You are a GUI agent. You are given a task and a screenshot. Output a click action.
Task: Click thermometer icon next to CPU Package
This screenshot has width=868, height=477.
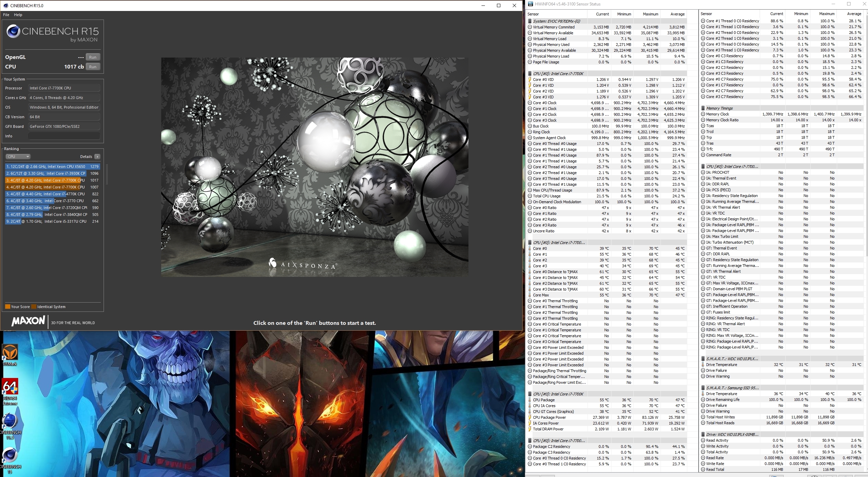[x=530, y=400]
